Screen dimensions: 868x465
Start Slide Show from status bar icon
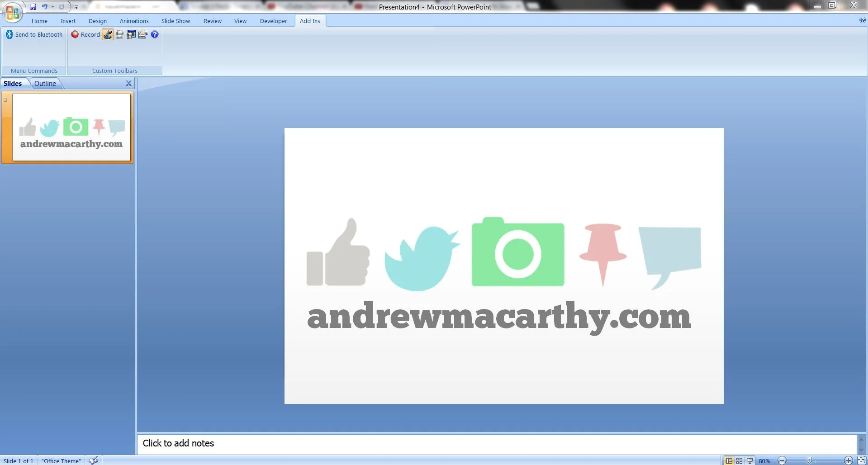tap(749, 460)
